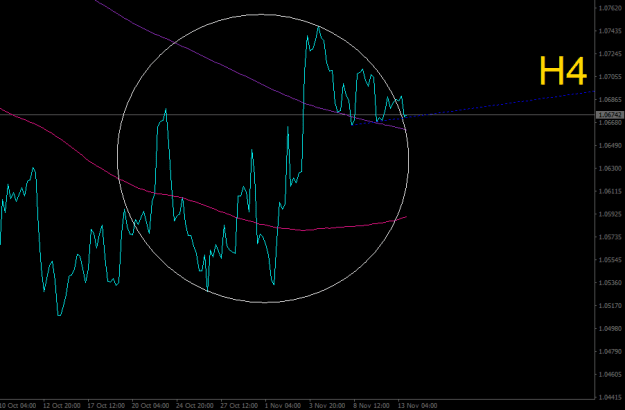
Task: Click price axis label 1.05170
Action: click(x=611, y=306)
